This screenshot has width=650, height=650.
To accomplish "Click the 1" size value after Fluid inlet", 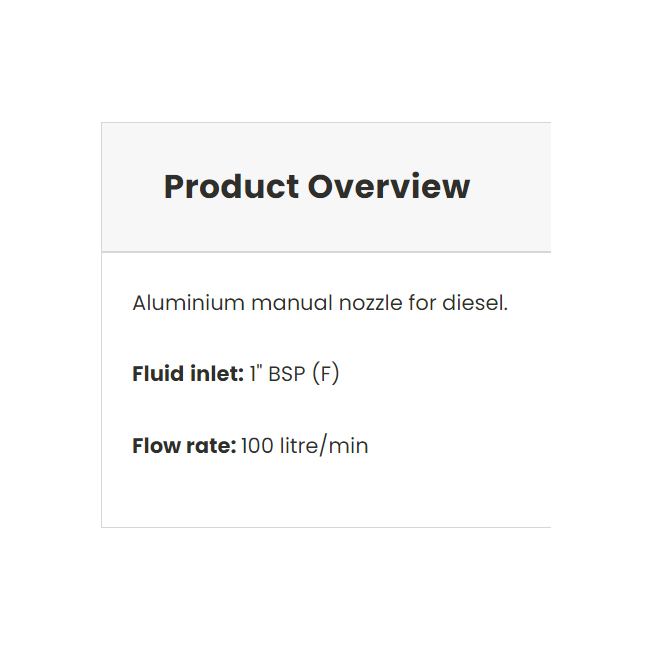I will click(255, 375).
